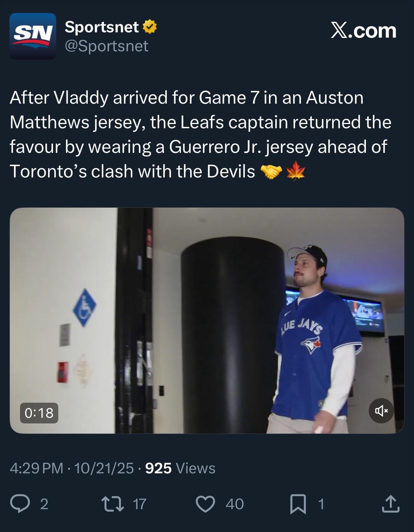View the 17 reposts count
414x532 pixels.
pos(139,504)
